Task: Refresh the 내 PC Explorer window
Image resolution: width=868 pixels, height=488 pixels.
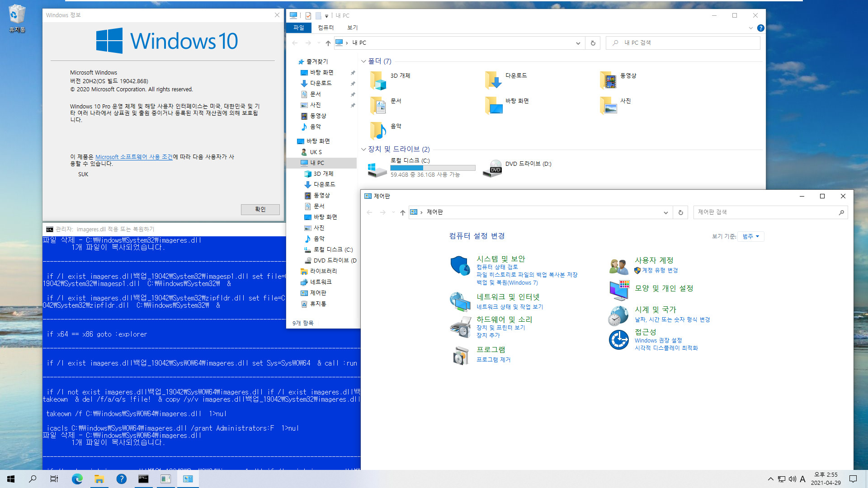Action: tap(593, 43)
